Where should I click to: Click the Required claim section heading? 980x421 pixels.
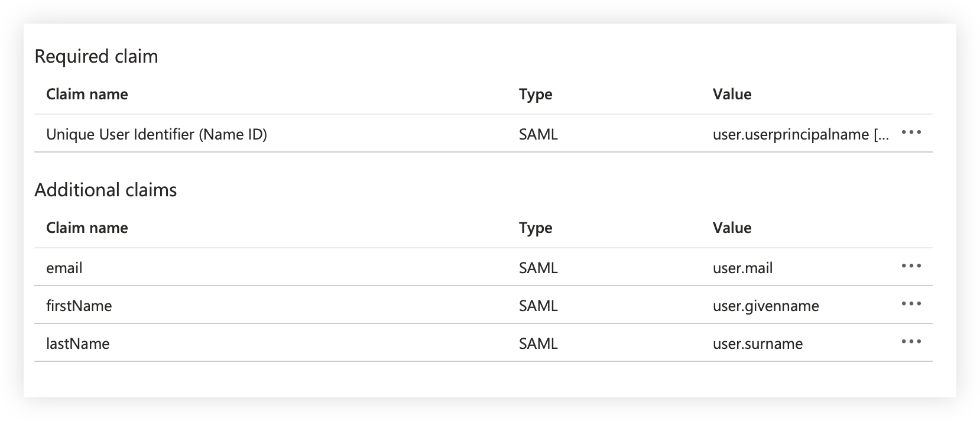(96, 56)
